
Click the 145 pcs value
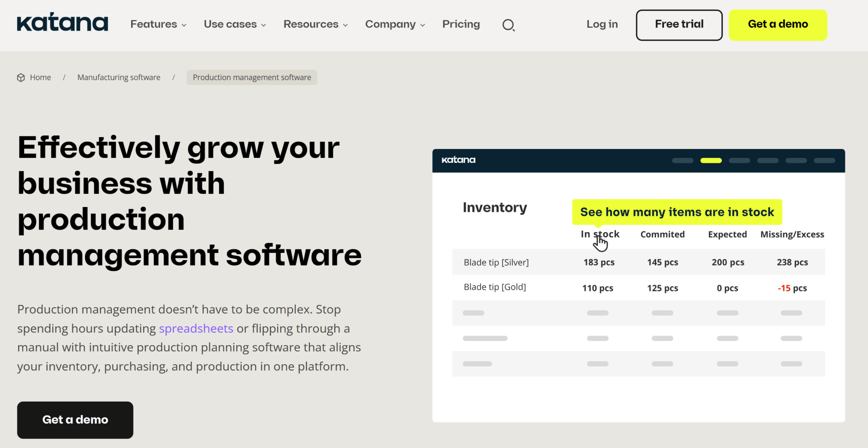[x=662, y=262]
